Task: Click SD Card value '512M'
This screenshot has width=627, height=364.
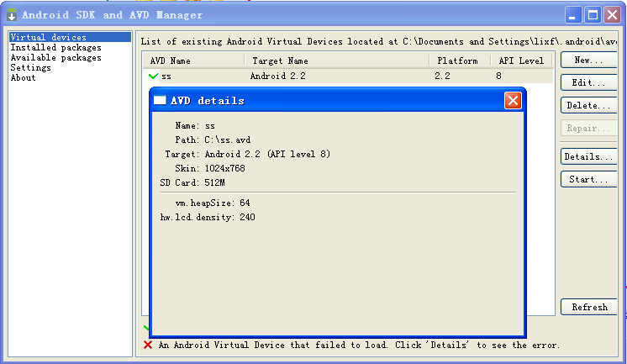Action: [214, 182]
